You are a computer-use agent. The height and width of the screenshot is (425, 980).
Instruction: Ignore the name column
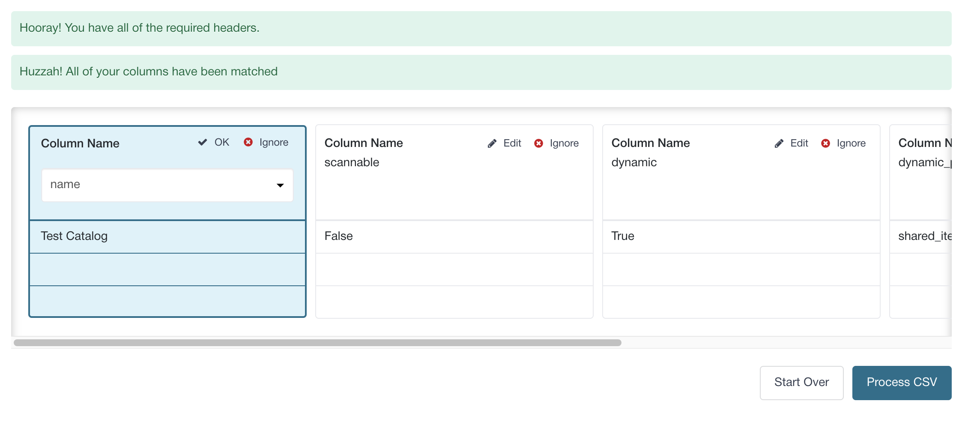pos(266,142)
